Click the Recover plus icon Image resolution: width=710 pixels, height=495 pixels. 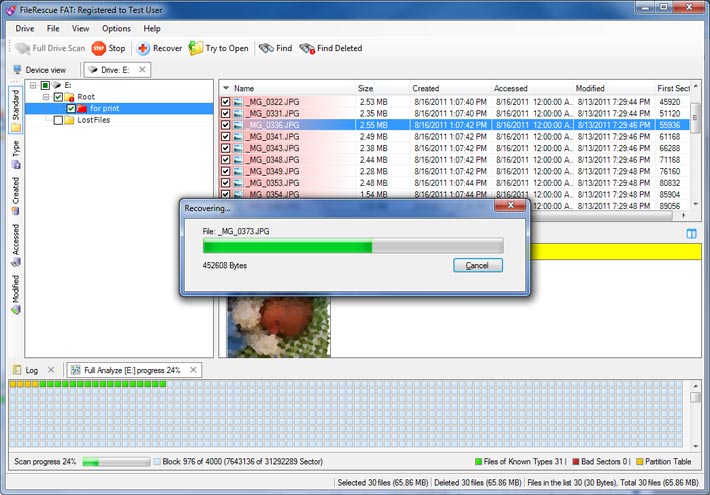143,48
